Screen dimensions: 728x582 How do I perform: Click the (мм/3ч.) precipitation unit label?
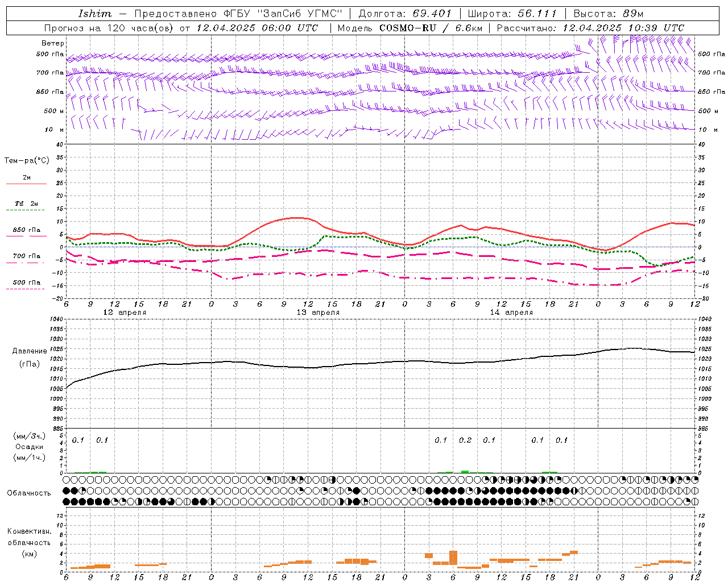30,436
